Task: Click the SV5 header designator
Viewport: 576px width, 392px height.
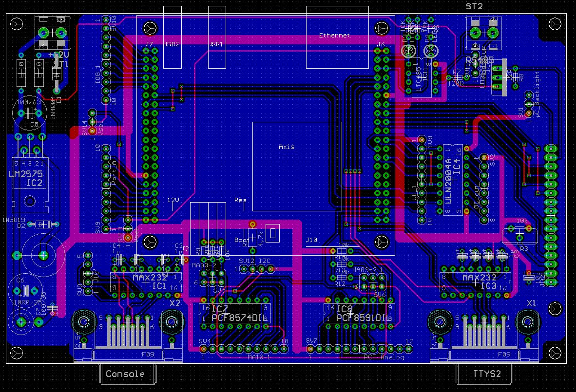Action: (x=219, y=290)
